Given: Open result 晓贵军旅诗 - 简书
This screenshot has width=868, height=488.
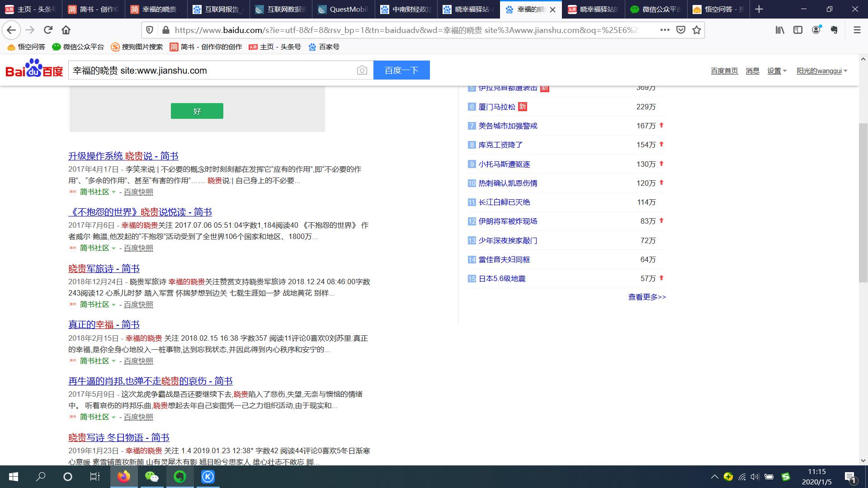Looking at the screenshot, I should pos(104,269).
